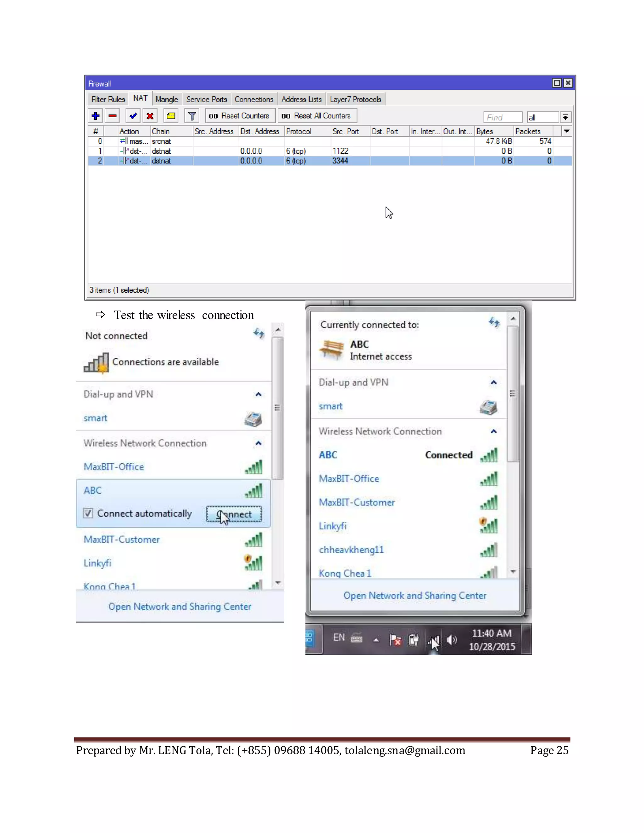The width and height of the screenshot is (644, 833).
Task: Uncheck the Connect automatically checkbox
Action: coord(88,513)
